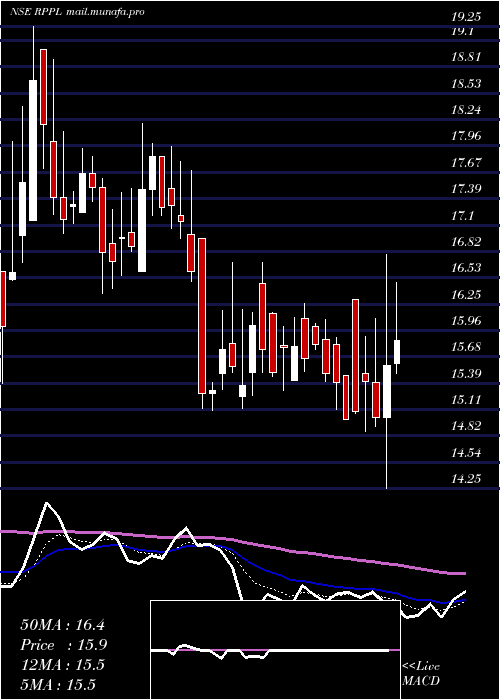Click the 15.39 price axis label

click(x=466, y=373)
